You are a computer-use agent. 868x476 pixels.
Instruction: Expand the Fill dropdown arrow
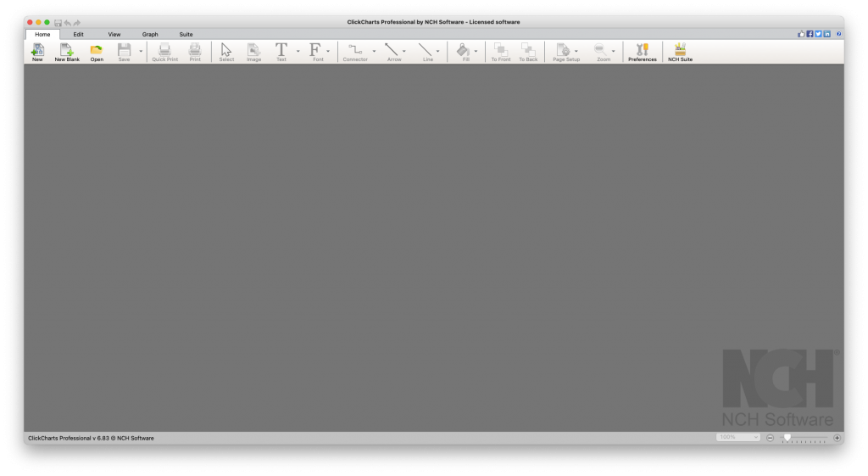tap(476, 52)
